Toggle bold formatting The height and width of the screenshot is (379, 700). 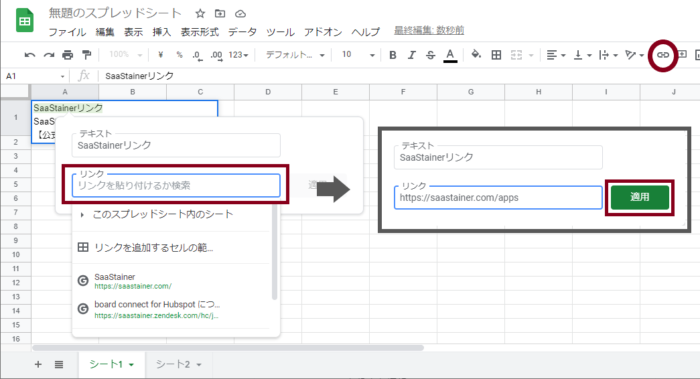point(393,55)
